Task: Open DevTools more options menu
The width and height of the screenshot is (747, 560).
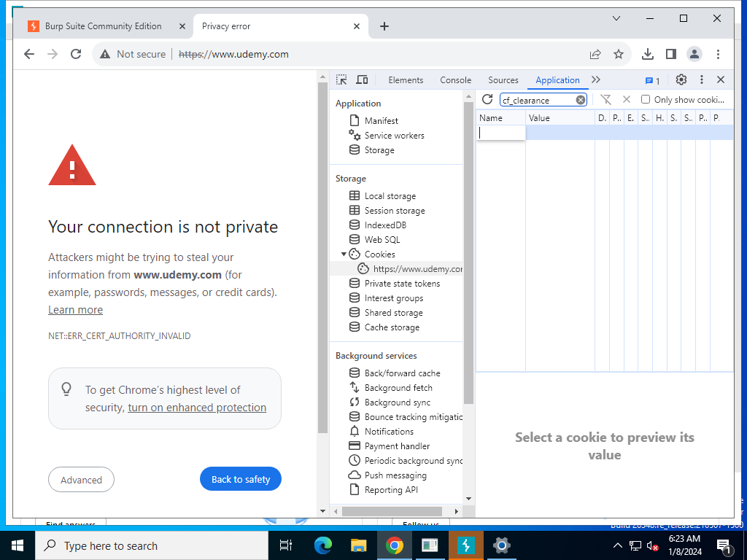Action: [x=701, y=79]
